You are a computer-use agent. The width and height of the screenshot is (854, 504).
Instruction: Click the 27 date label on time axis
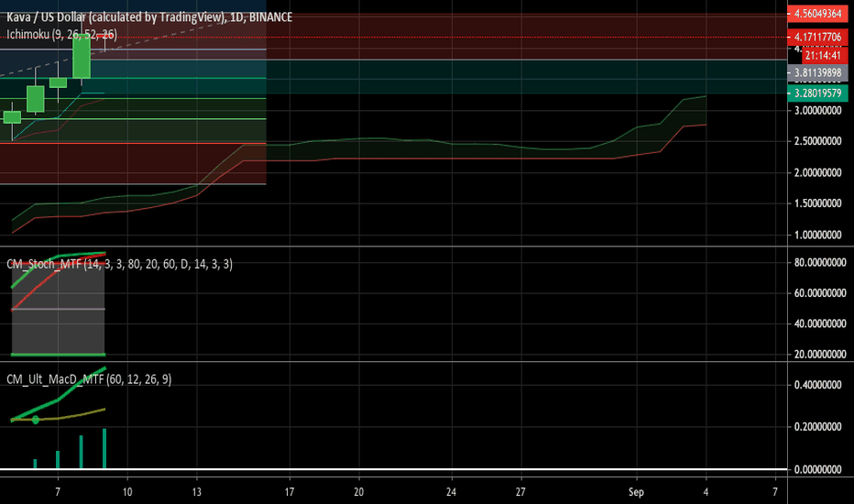[x=520, y=492]
